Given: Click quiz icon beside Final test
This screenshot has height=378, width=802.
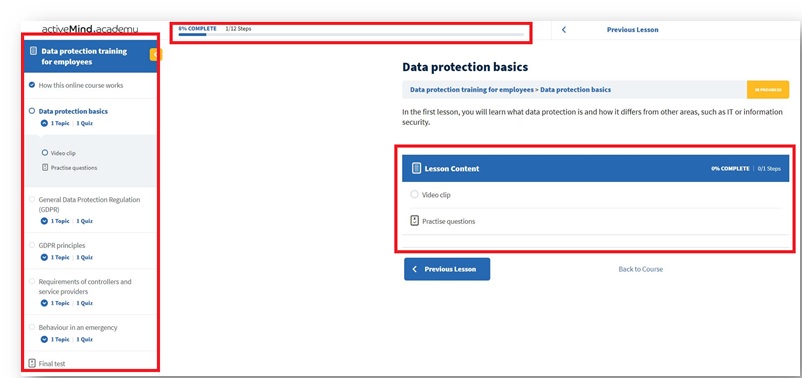Looking at the screenshot, I should pos(32,364).
